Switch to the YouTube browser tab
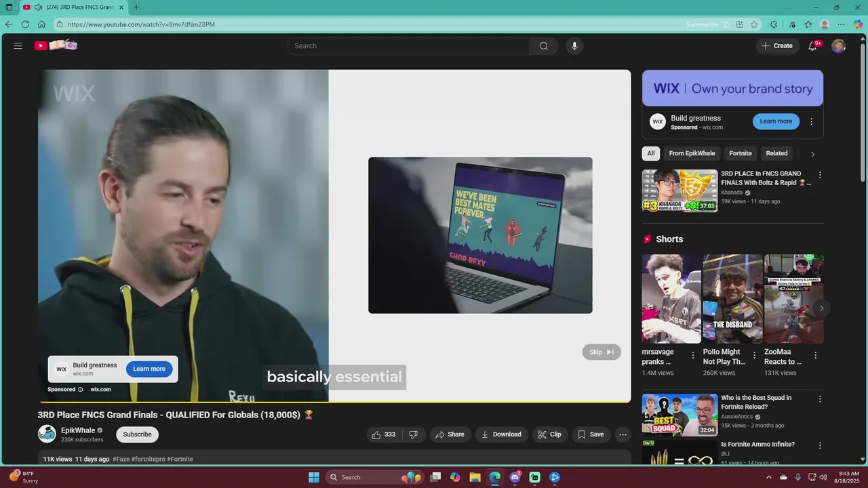The height and width of the screenshot is (488, 868). 73,7
